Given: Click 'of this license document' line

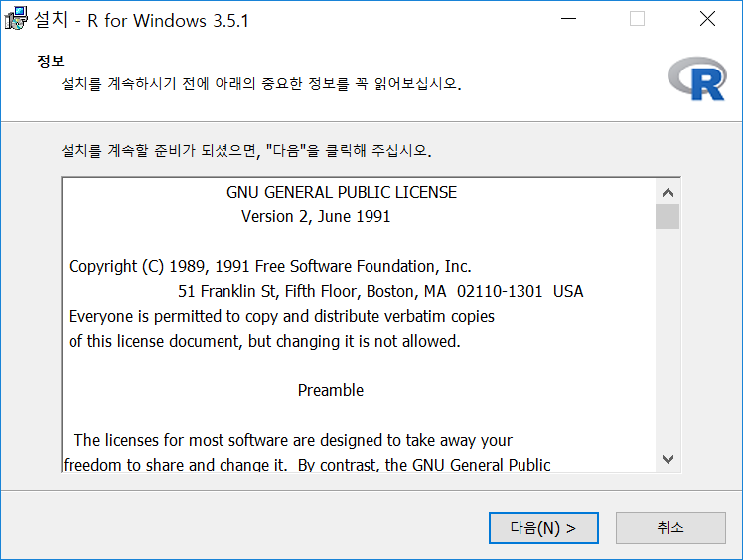Looking at the screenshot, I should [x=264, y=341].
